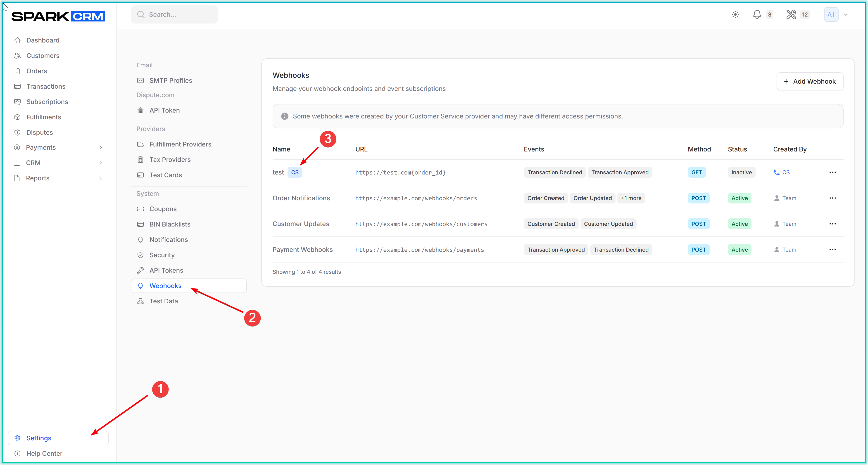Open the more options menu for test webhook
The image size is (868, 465).
pyautogui.click(x=832, y=172)
